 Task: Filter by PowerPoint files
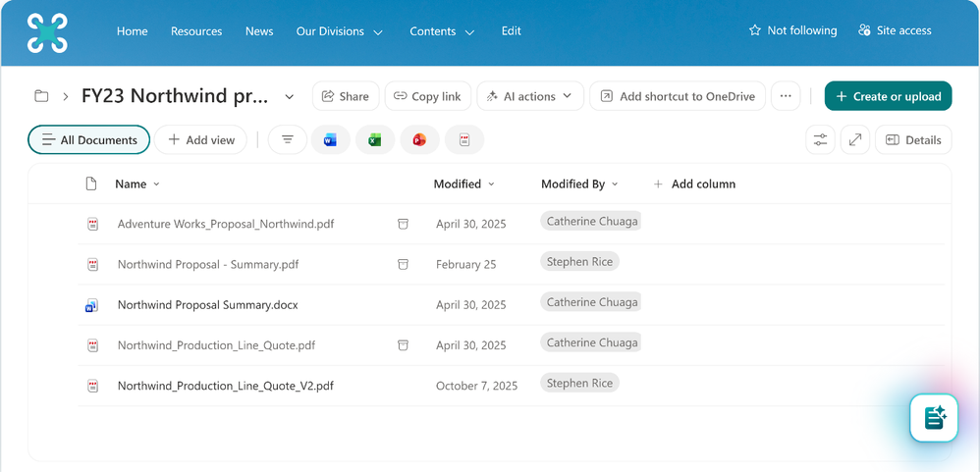(x=419, y=140)
